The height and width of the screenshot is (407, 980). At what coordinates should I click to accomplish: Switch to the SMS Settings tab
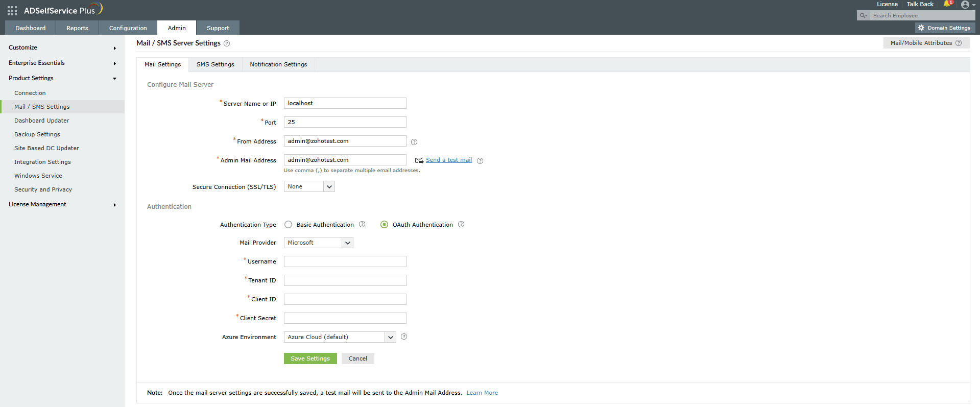pos(215,65)
